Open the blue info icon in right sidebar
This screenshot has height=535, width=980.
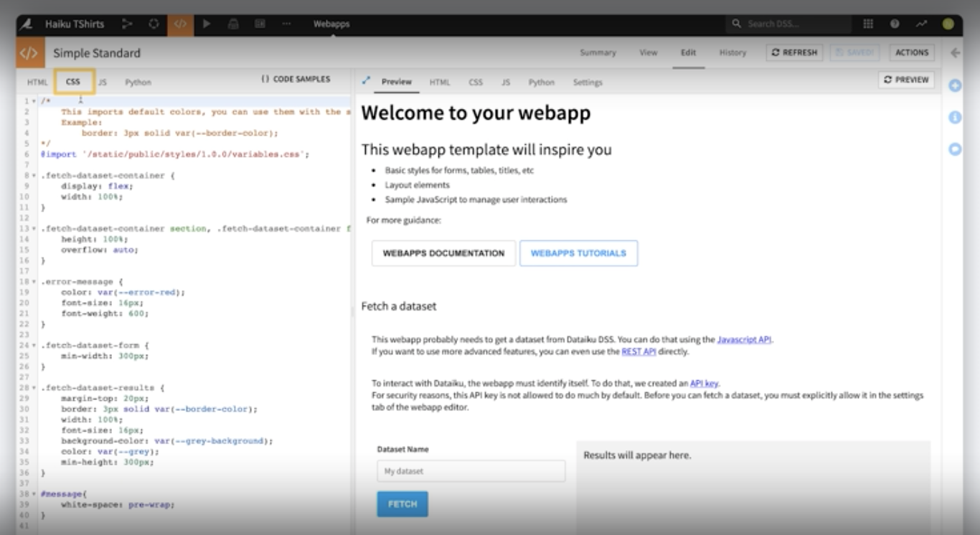click(955, 117)
